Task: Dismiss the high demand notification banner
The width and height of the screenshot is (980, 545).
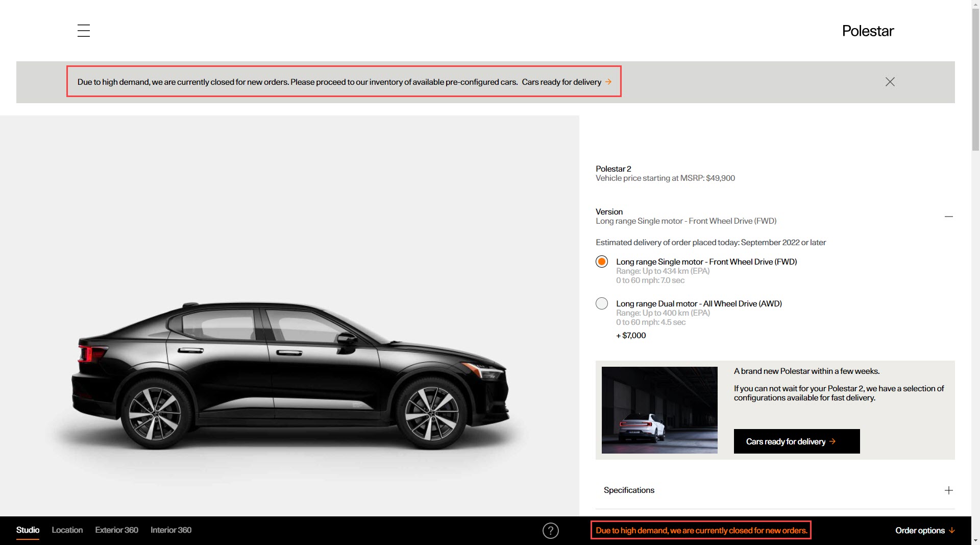Action: [x=890, y=82]
